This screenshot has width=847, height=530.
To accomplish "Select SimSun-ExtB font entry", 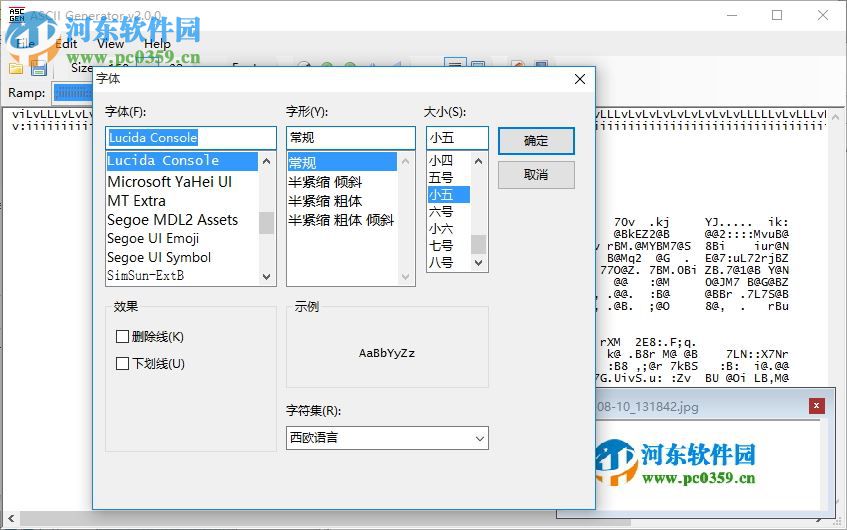I will (182, 276).
